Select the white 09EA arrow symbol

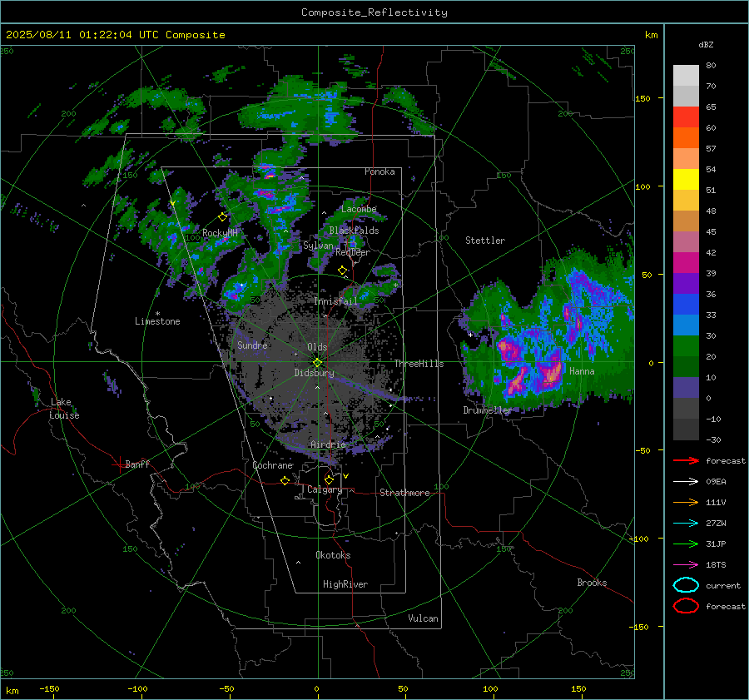tap(686, 481)
